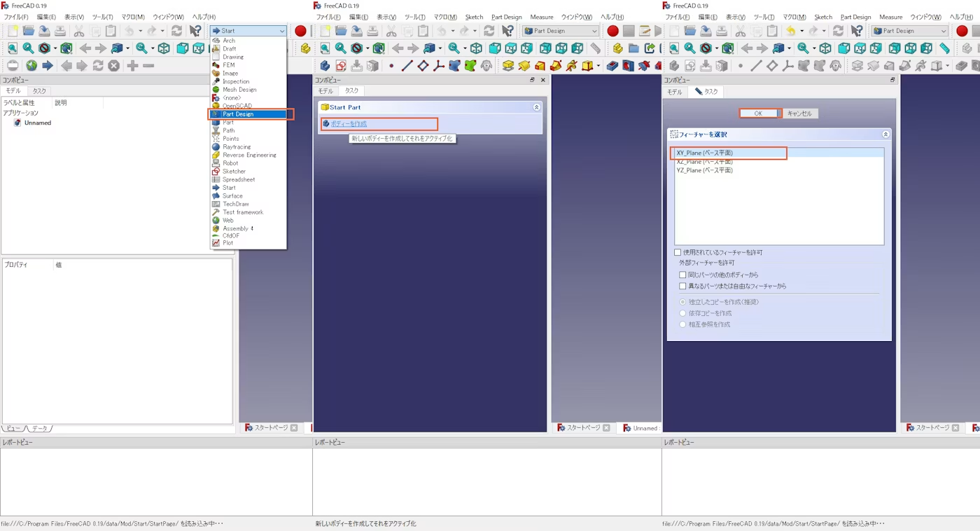Open the additive primitive dropdown arrow in the middle window
Screen dimensions: 980x531
click(598, 66)
